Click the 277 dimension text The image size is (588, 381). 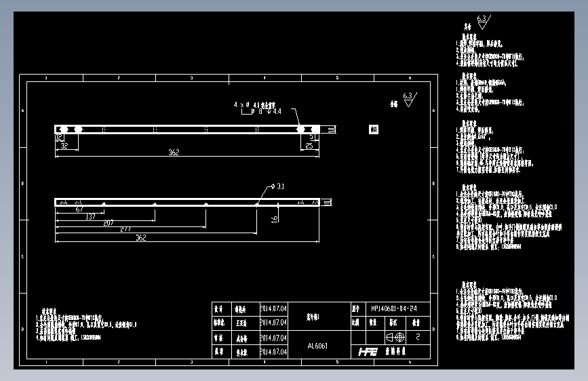(x=125, y=229)
